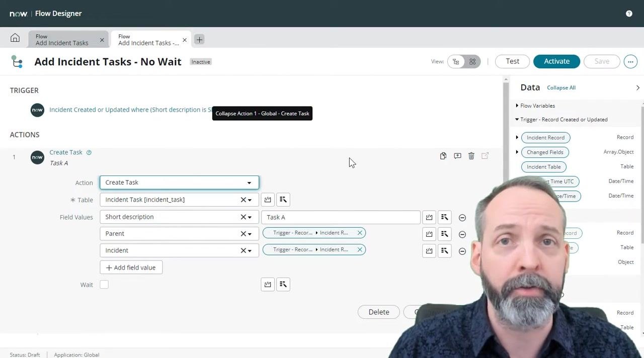Open data pill picker for Wait input
This screenshot has height=358, width=644.
[283, 285]
